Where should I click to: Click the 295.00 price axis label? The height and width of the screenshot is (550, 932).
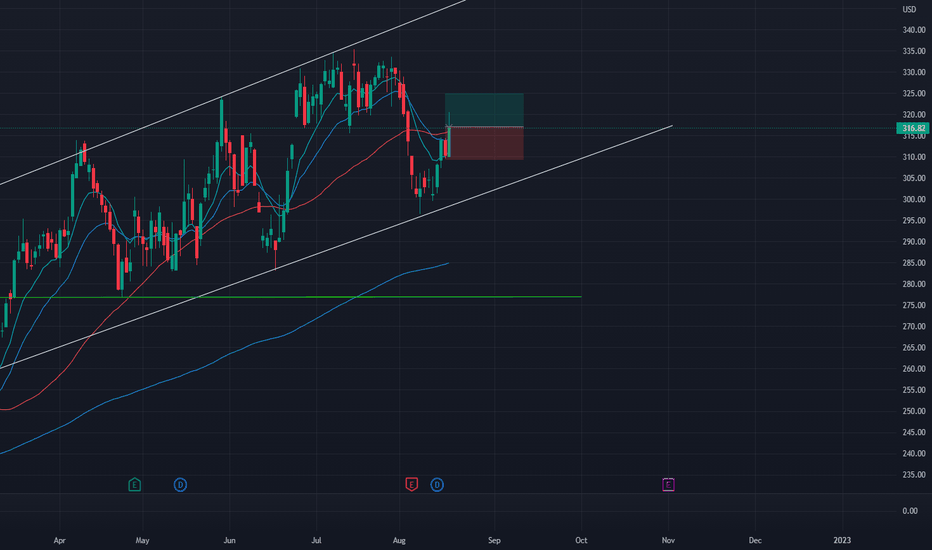[914, 221]
